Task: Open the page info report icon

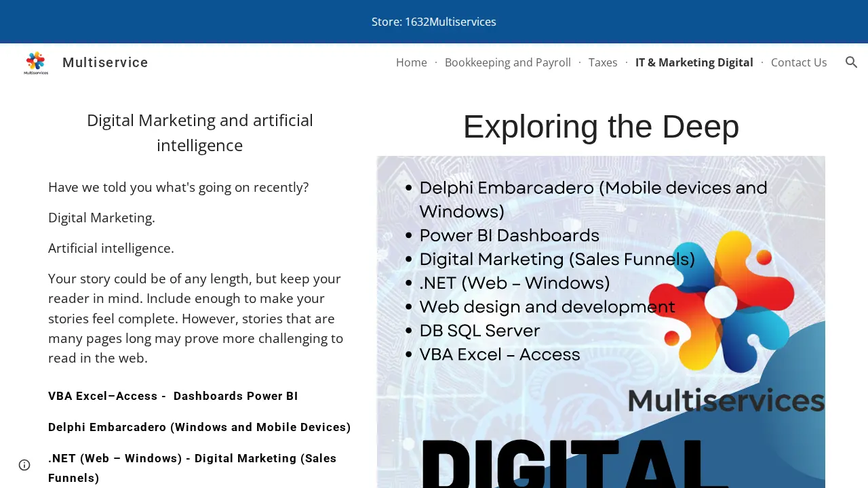Action: coord(24,465)
